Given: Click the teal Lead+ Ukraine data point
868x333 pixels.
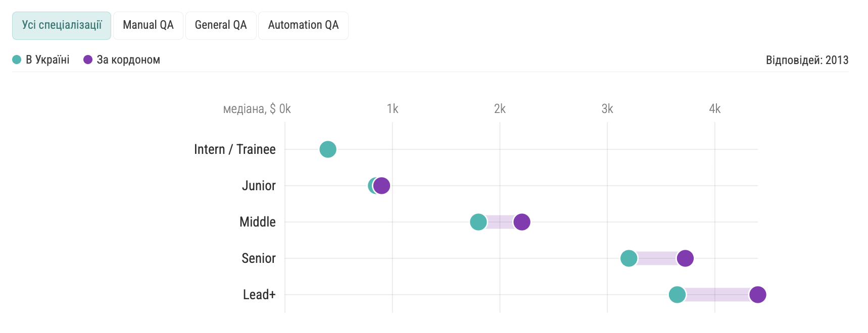Looking at the screenshot, I should point(677,295).
